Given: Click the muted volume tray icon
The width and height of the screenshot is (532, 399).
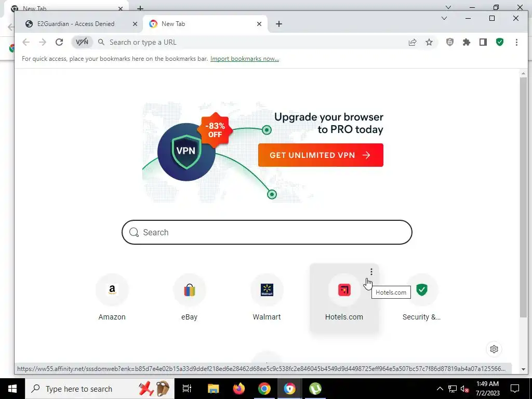Looking at the screenshot, I should point(465,389).
